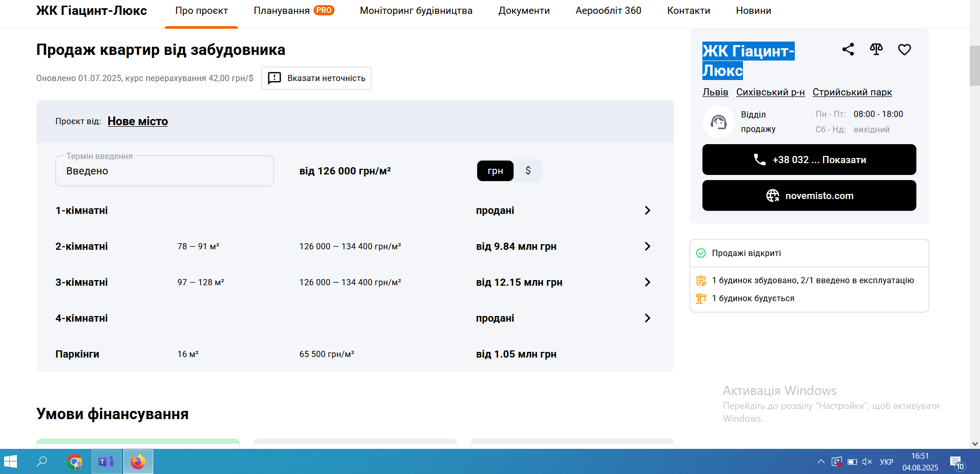Expand the 1-кімнатні row chevron
The width and height of the screenshot is (980, 474).
pos(648,210)
